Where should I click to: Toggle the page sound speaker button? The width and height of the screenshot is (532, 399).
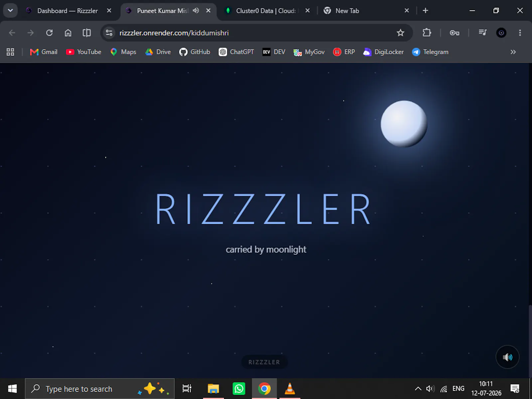507,357
